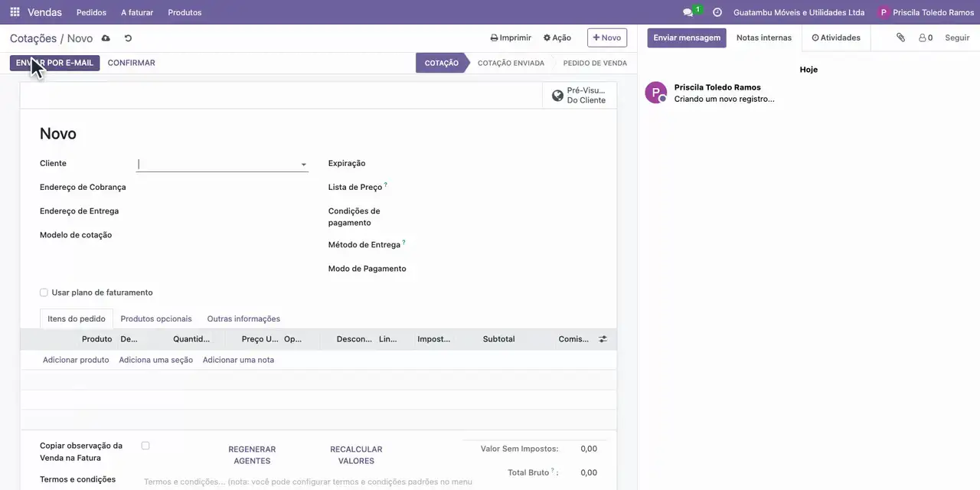Open the Ação dropdown menu

click(x=557, y=38)
